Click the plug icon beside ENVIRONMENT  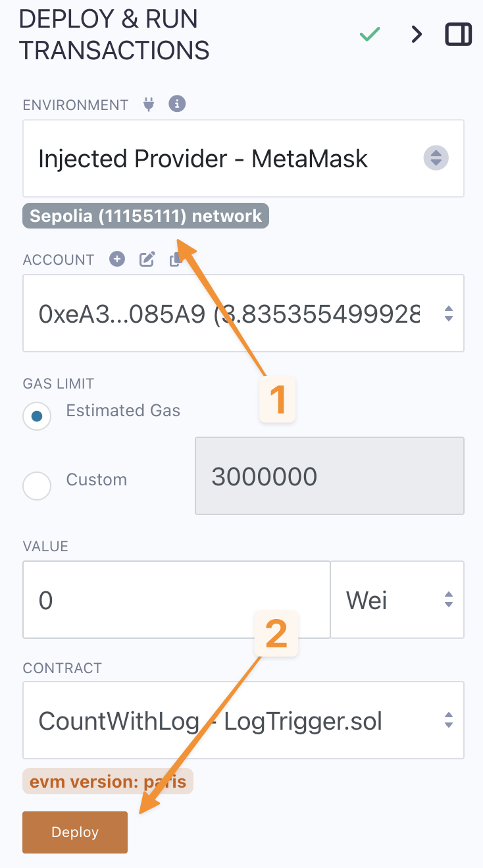tap(149, 104)
